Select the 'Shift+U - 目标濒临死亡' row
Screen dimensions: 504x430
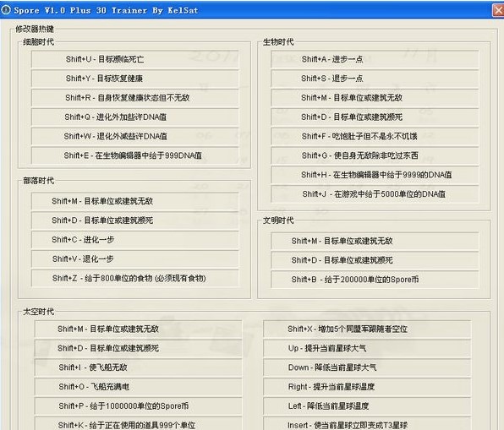[135, 59]
